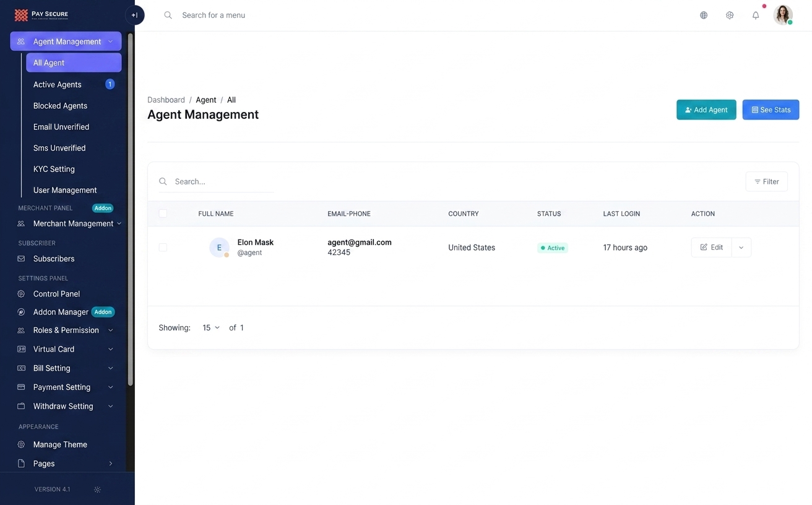Click the Add Agent button
Image resolution: width=812 pixels, height=505 pixels.
706,110
